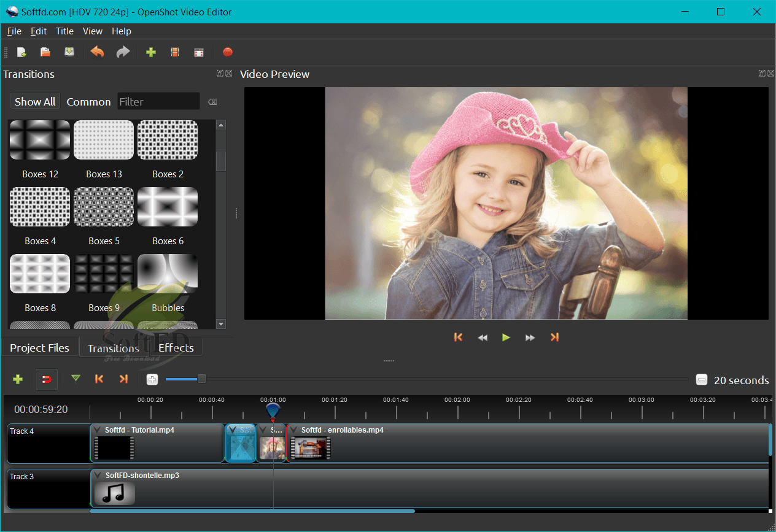Select the Boxes 13 transition
776x532 pixels.
104,150
